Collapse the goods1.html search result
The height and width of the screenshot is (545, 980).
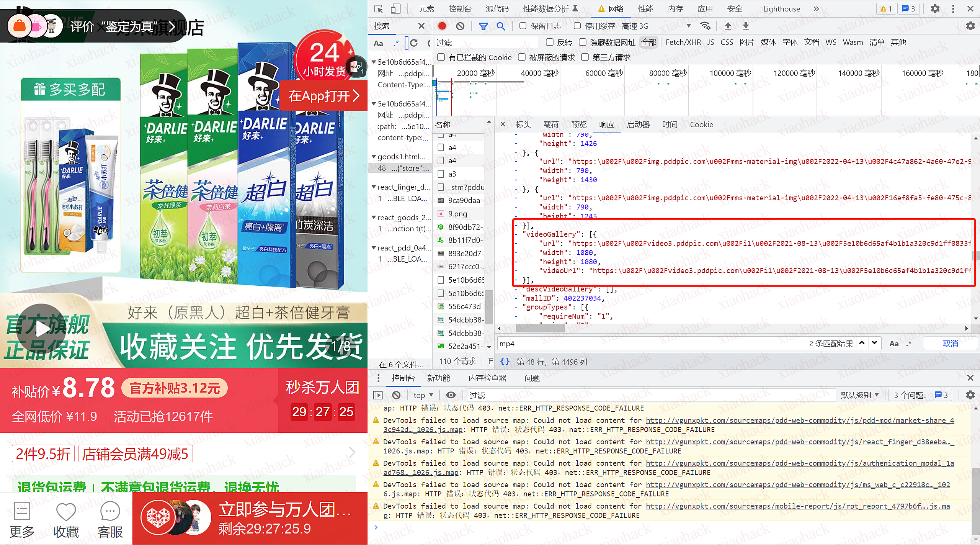click(374, 157)
